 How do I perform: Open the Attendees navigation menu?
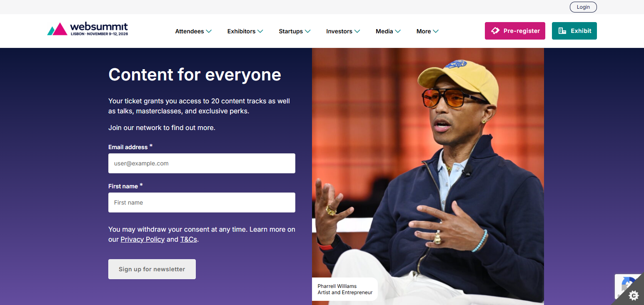click(190, 31)
